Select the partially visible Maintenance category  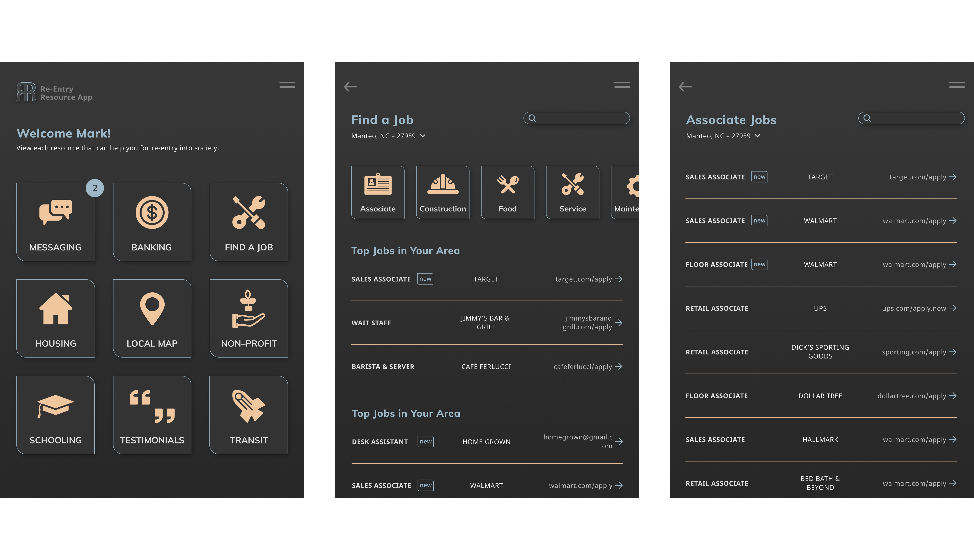coord(625,192)
